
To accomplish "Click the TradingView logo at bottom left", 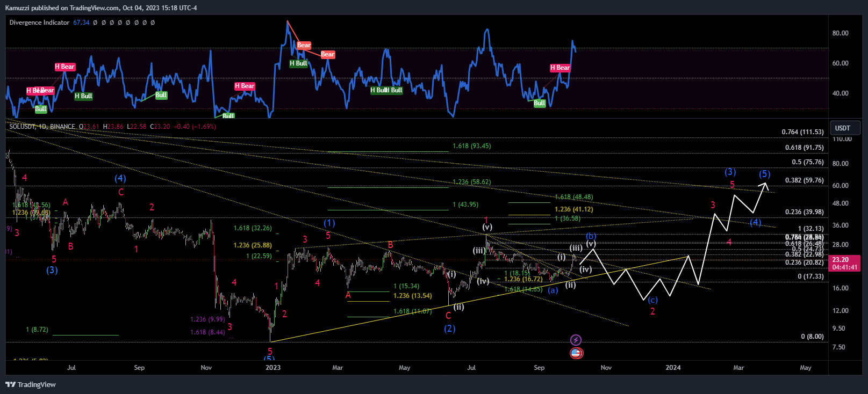I will (31, 384).
